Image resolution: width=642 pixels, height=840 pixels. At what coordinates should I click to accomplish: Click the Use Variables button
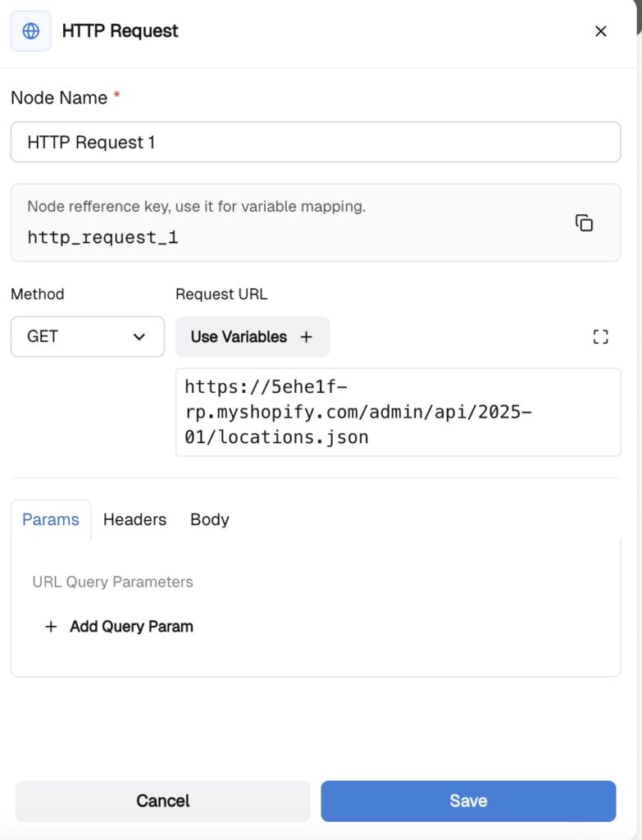[239, 337]
